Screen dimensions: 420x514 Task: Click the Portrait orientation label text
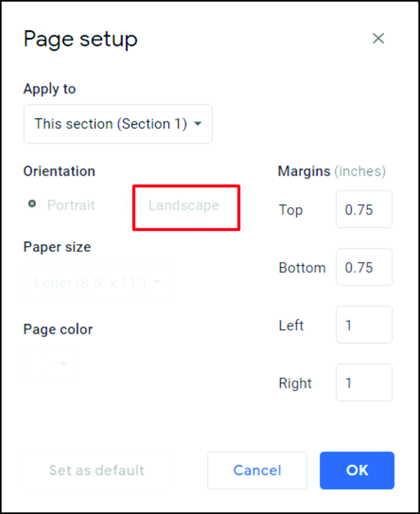(71, 205)
